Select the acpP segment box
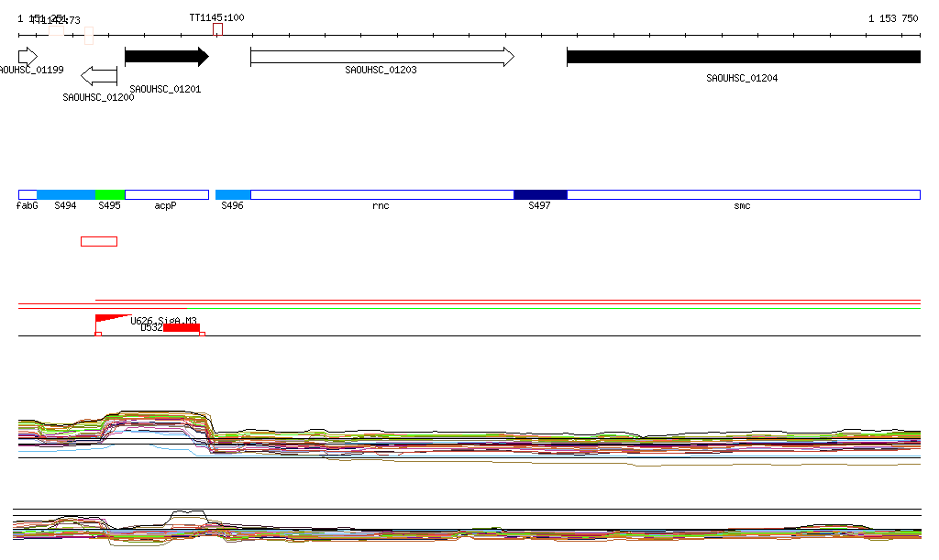939x560 pixels. coord(166,195)
